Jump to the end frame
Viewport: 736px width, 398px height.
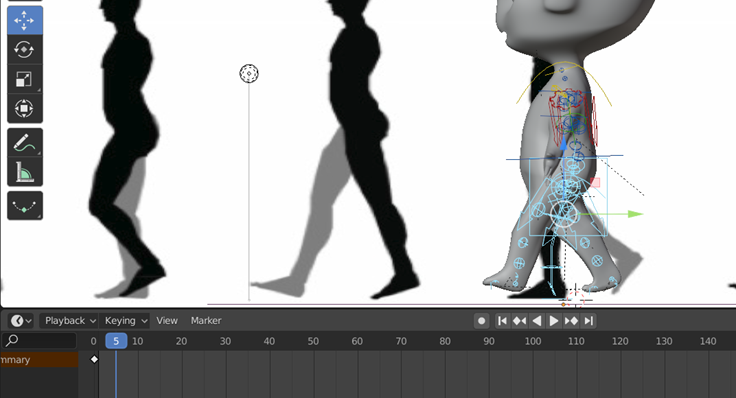click(x=588, y=321)
